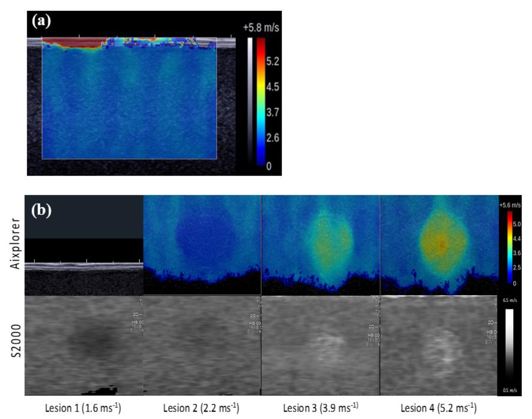Viewport: 532px width, 419px height.
Task: Click the (a) panel label
Action: pyautogui.click(x=41, y=22)
